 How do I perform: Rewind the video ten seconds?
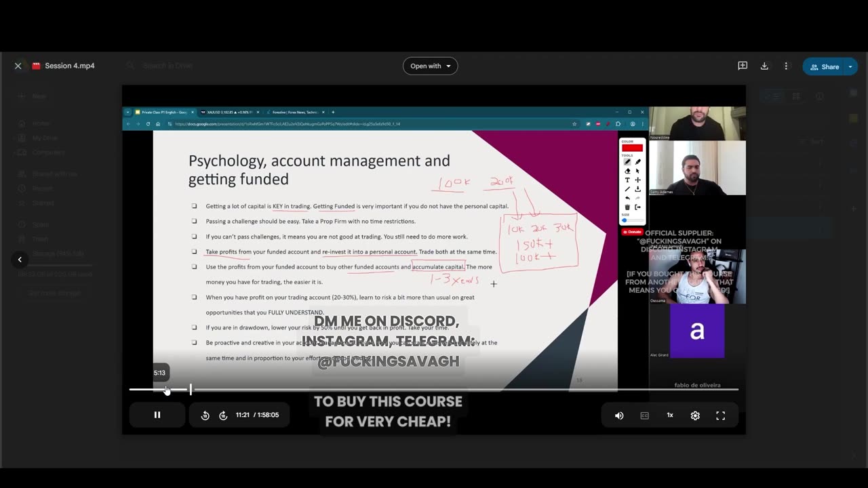[x=205, y=415]
